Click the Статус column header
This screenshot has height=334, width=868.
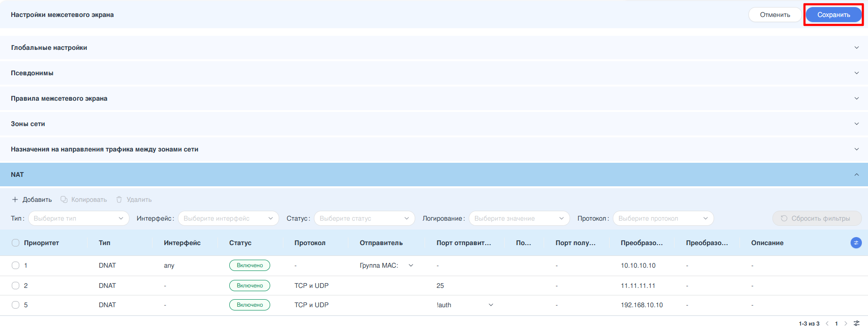click(x=240, y=243)
